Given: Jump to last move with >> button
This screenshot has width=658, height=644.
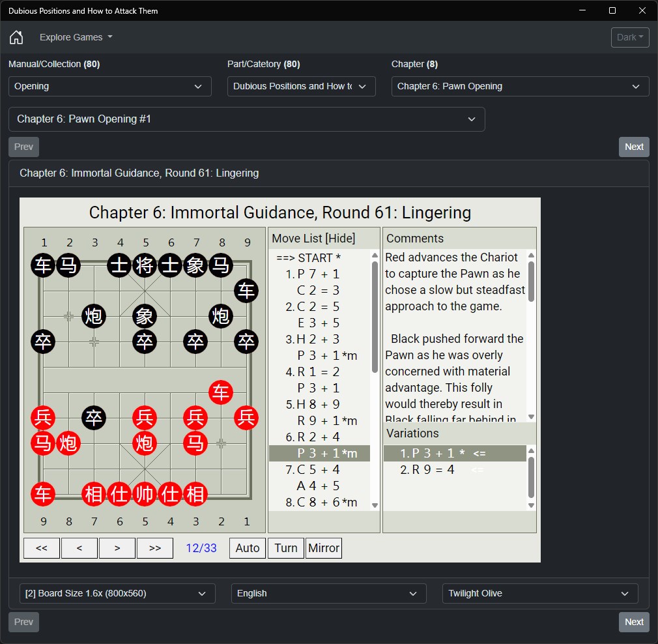Looking at the screenshot, I should [x=155, y=548].
